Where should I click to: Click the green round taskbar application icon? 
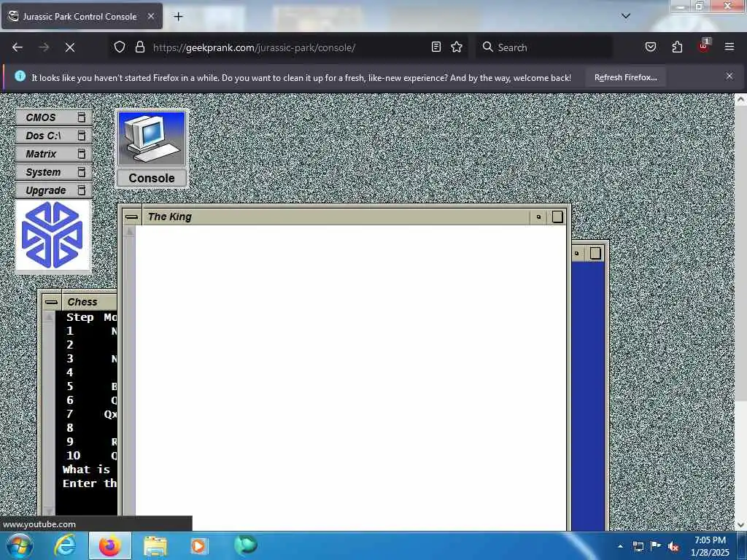pyautogui.click(x=245, y=545)
